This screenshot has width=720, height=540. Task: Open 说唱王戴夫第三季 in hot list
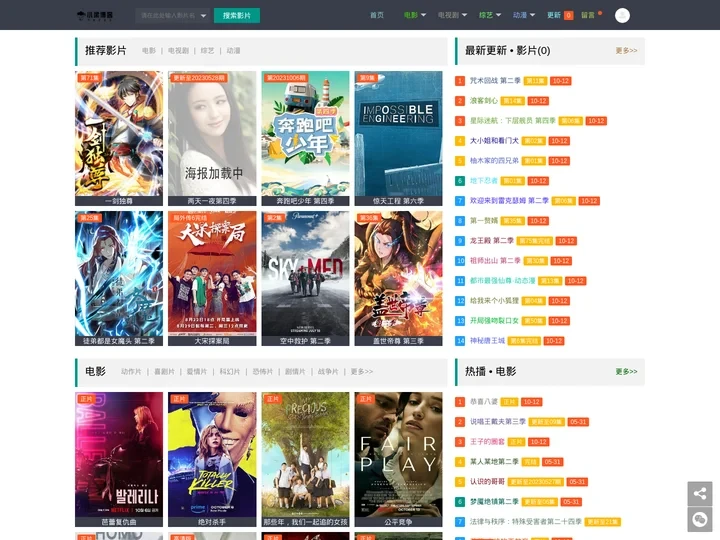tap(497, 422)
